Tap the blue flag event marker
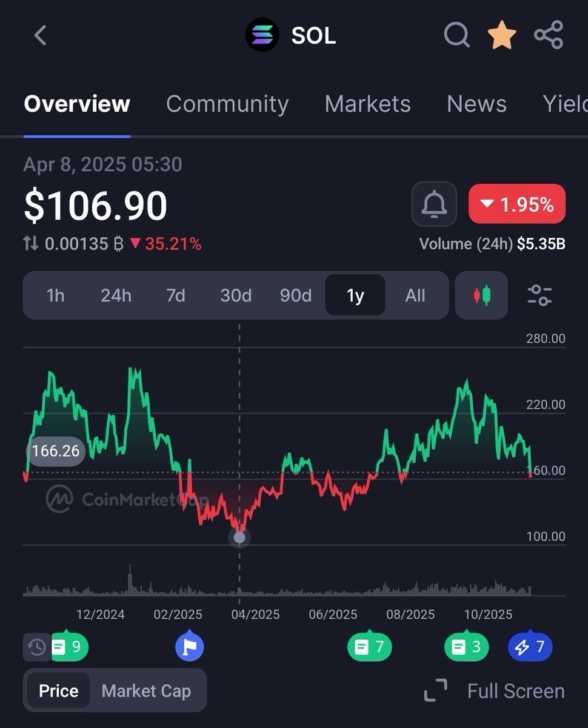 coord(190,647)
